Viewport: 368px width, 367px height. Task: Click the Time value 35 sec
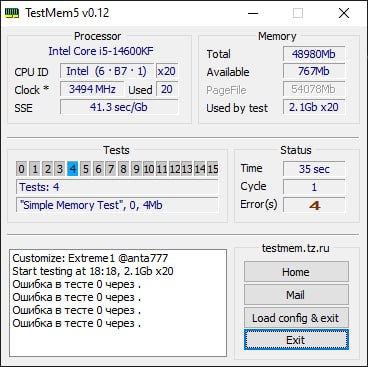pyautogui.click(x=314, y=169)
